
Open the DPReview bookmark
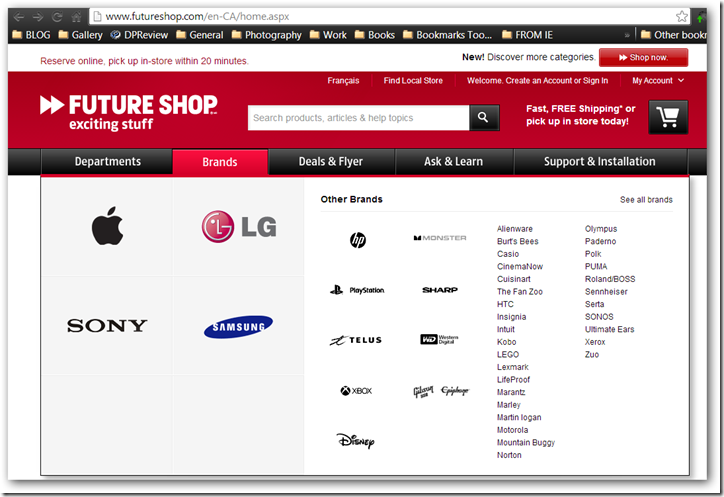[x=139, y=35]
